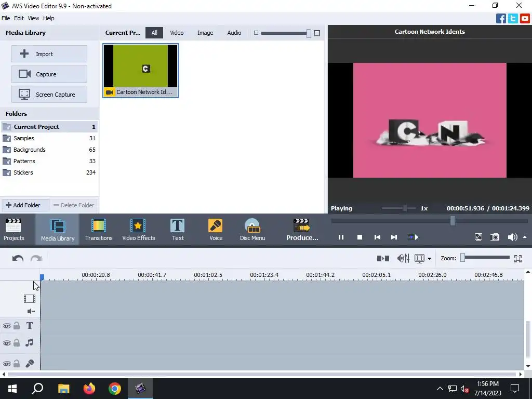Open the Voice recording section
Image resolution: width=532 pixels, height=399 pixels.
click(x=216, y=229)
